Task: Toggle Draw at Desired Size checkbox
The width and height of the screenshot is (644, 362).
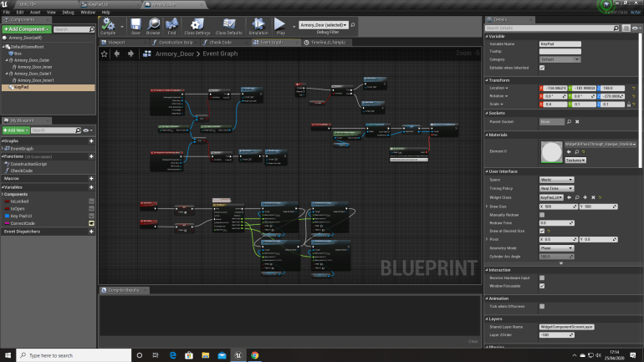Action: point(542,231)
